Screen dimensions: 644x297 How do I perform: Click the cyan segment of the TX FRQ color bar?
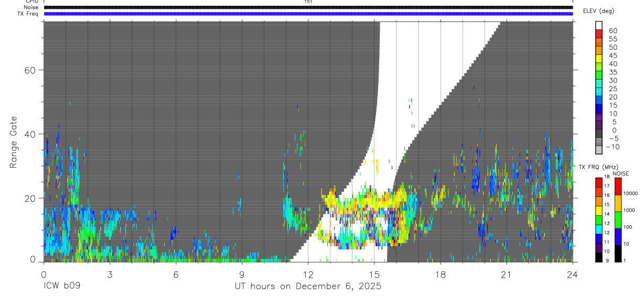[x=599, y=229]
